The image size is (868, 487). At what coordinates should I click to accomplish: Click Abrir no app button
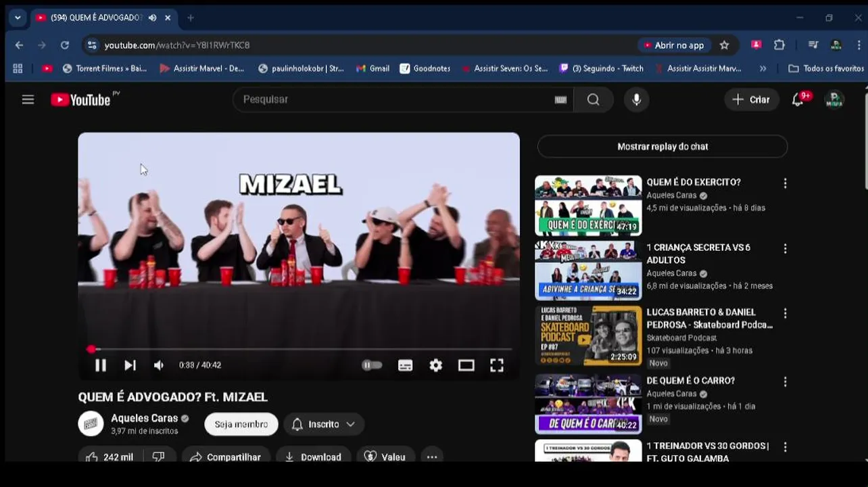click(674, 45)
